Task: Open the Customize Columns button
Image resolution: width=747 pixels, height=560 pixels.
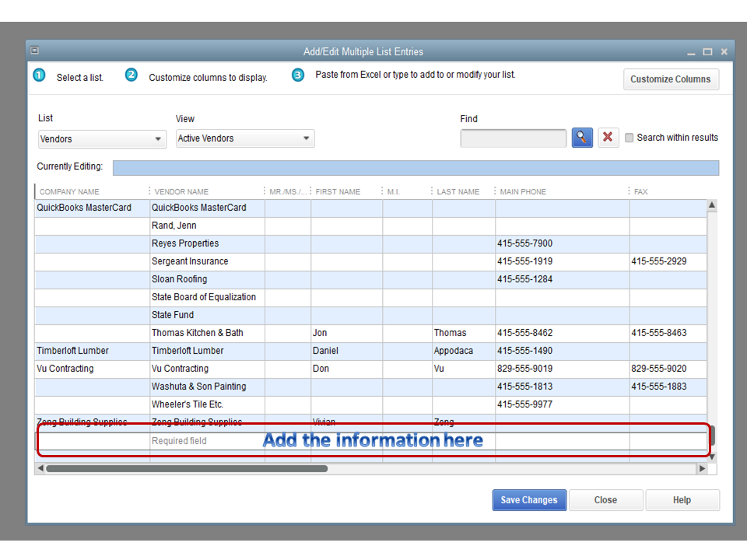Action: click(x=670, y=79)
